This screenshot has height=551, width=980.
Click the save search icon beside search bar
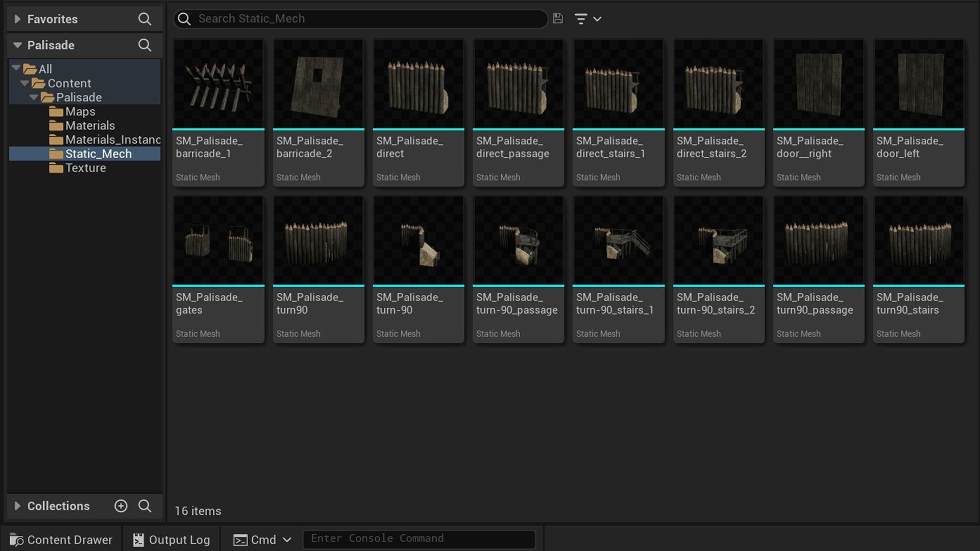(558, 19)
